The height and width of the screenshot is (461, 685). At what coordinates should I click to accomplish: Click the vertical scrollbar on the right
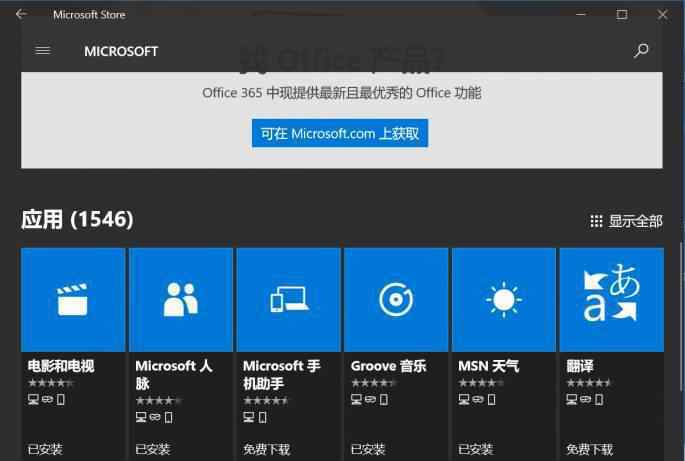(682, 319)
